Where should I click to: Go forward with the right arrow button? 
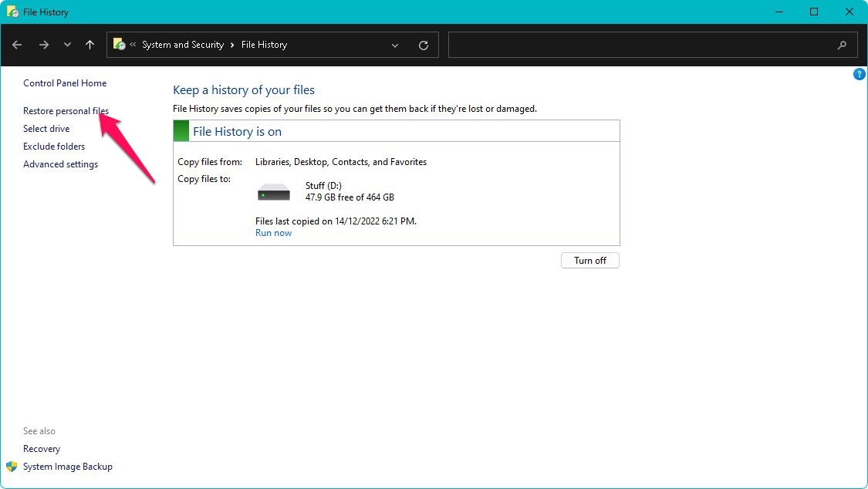click(x=44, y=45)
